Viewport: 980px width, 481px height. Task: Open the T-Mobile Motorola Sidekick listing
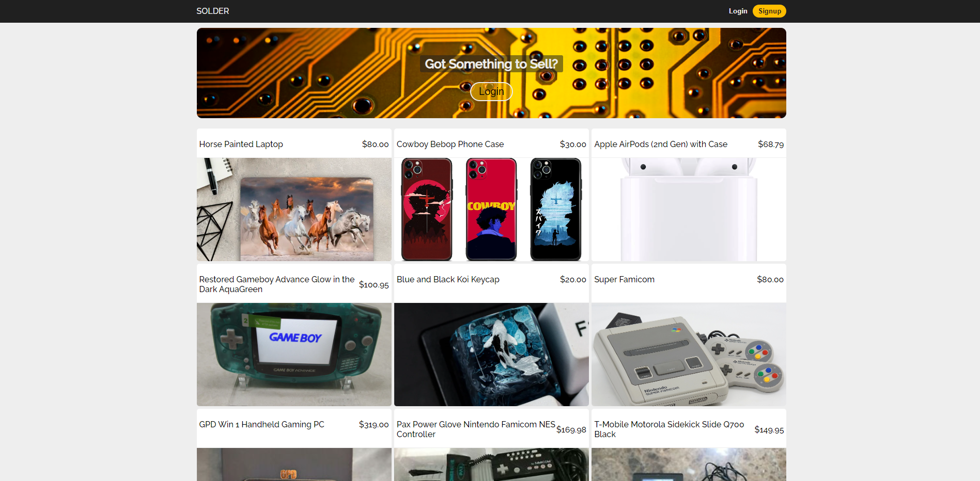(x=668, y=429)
